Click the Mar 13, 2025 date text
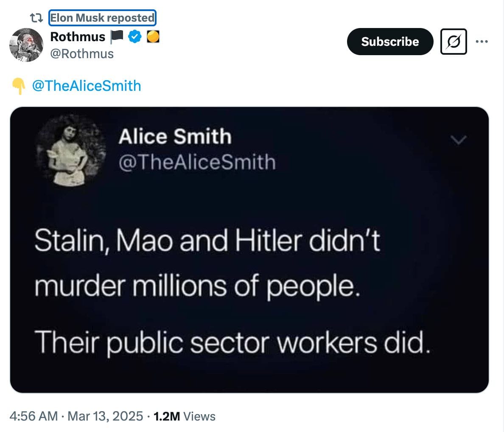 pos(104,416)
